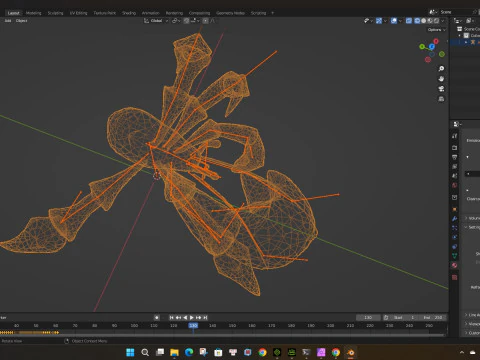480x360 pixels.
Task: Select solid viewport shading mode
Action: click(x=423, y=21)
